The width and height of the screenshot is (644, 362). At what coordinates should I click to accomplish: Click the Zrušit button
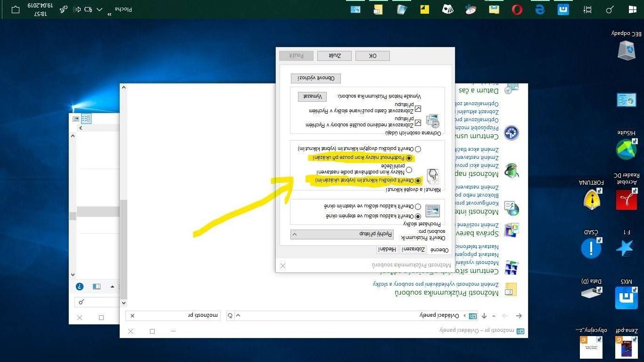[334, 56]
